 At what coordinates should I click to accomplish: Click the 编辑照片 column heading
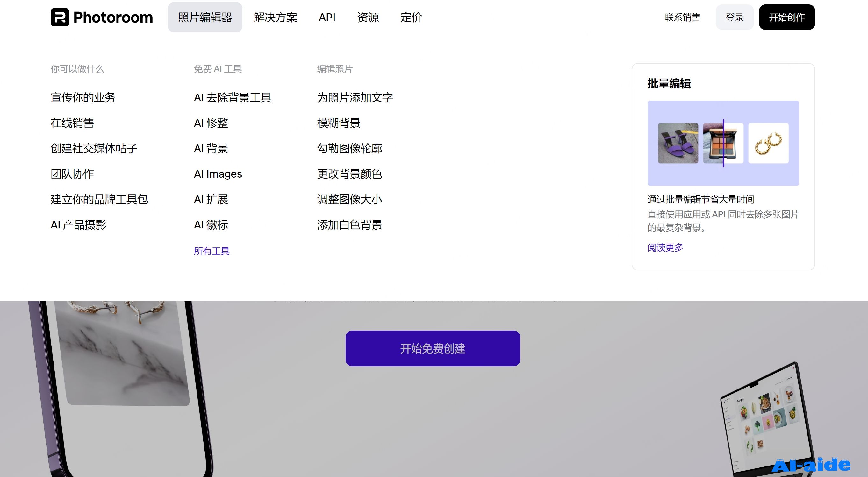[335, 69]
